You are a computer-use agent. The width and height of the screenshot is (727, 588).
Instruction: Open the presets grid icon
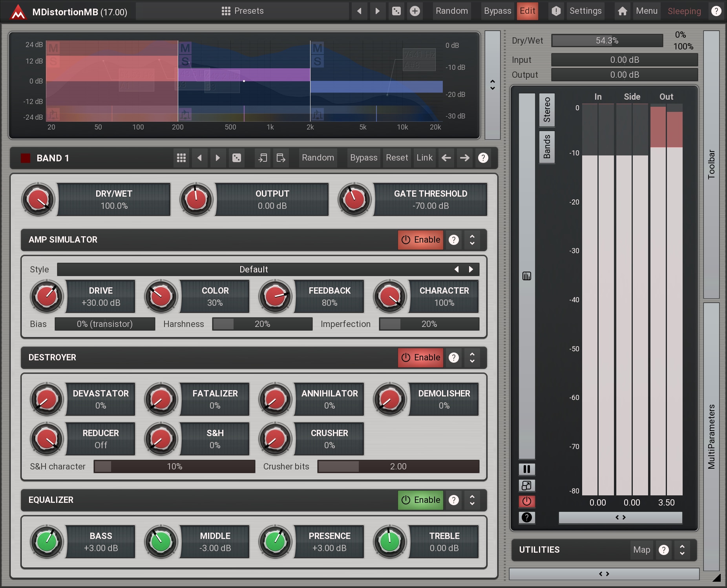pyautogui.click(x=226, y=11)
